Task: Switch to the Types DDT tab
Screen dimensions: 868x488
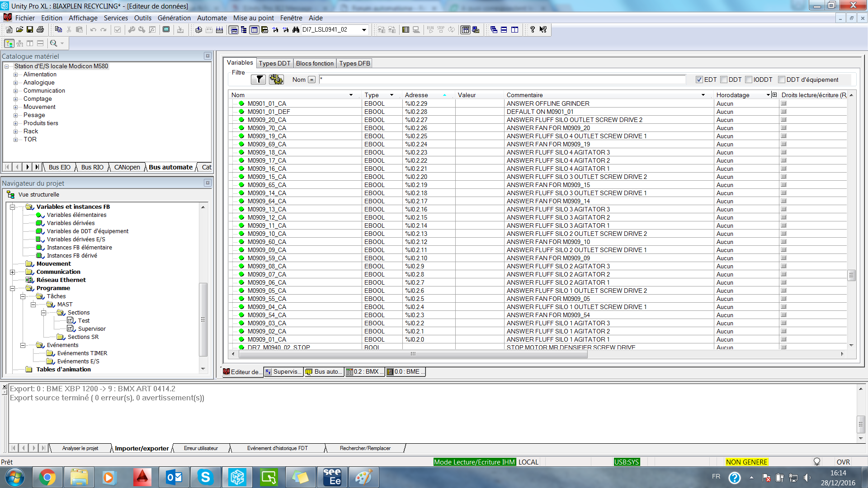Action: [x=274, y=63]
